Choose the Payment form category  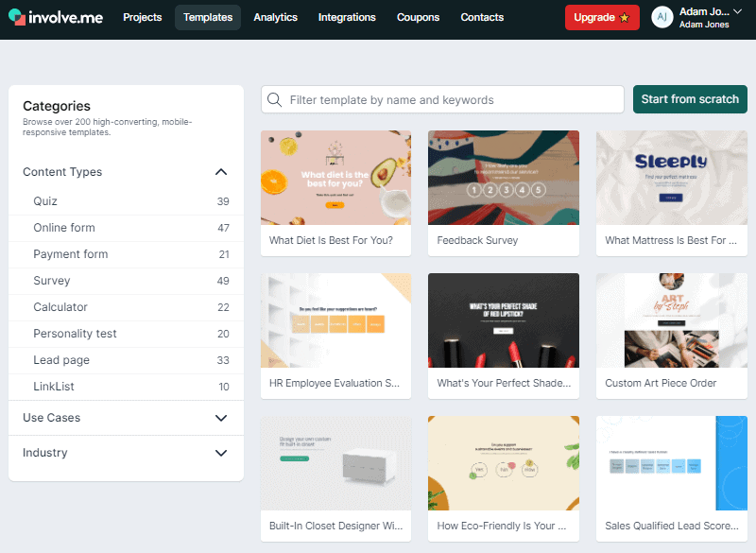point(127,254)
